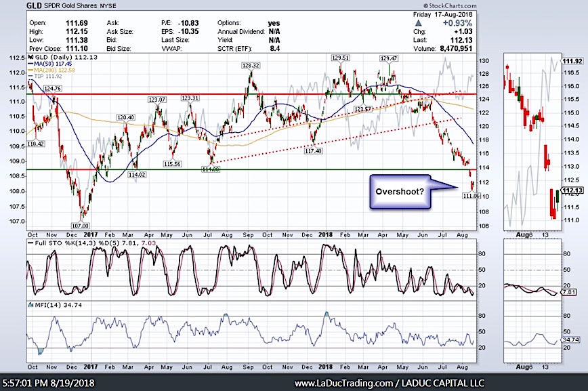Click the 34.74 MFI value tag

point(570,339)
